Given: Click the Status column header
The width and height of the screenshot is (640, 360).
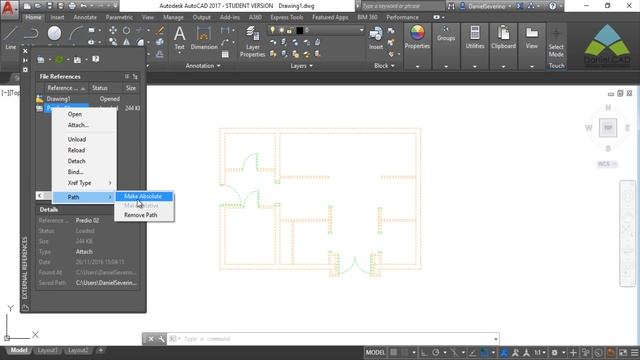Looking at the screenshot, I should (x=105, y=88).
